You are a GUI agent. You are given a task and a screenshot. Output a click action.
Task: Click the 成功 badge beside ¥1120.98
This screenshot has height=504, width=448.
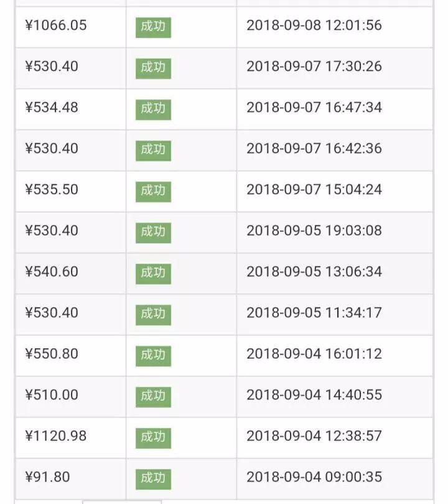tap(153, 437)
